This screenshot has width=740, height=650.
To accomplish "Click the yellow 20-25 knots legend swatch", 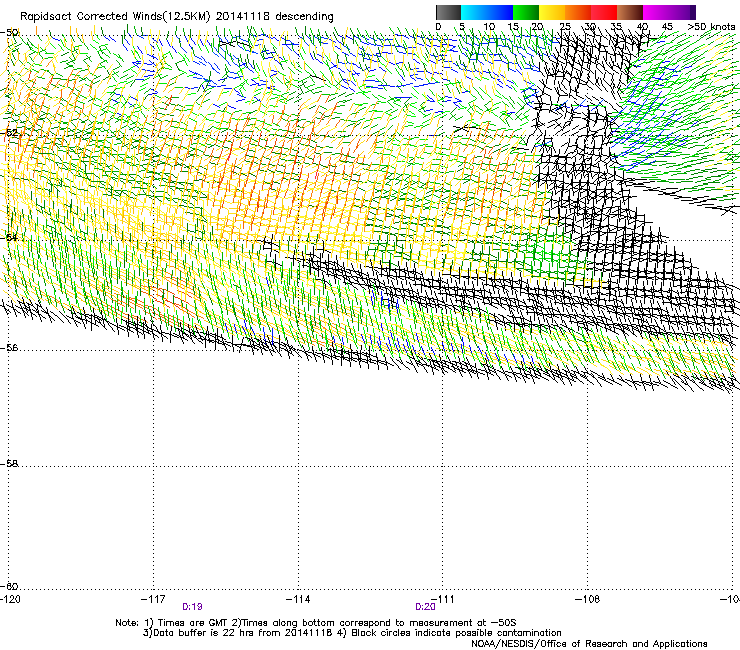I will 552,12.
